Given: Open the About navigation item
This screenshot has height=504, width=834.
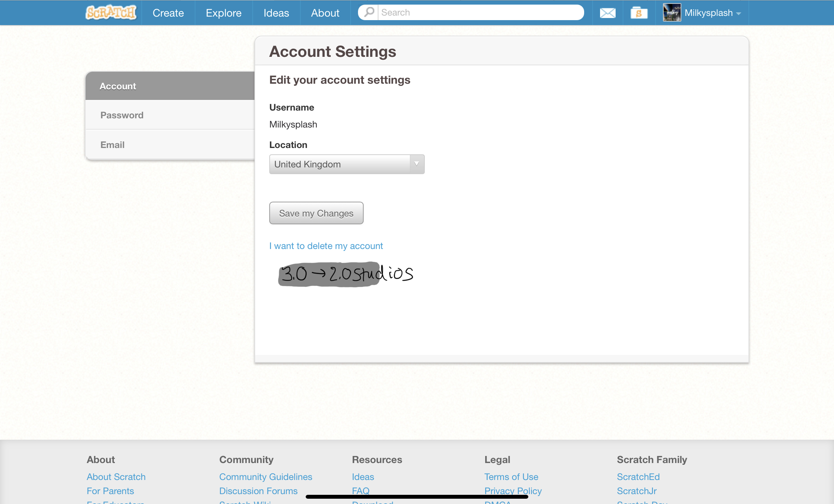Looking at the screenshot, I should pos(325,13).
